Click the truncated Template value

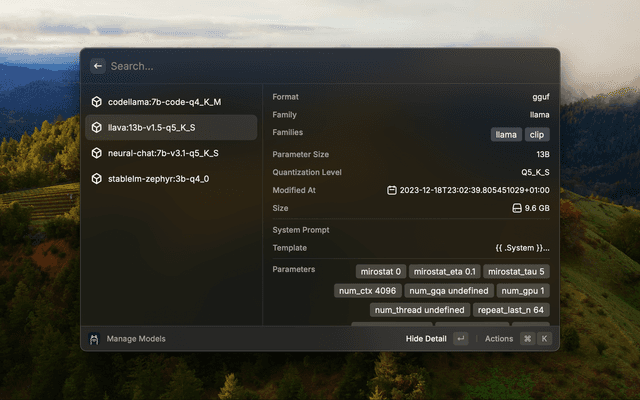[x=522, y=248]
